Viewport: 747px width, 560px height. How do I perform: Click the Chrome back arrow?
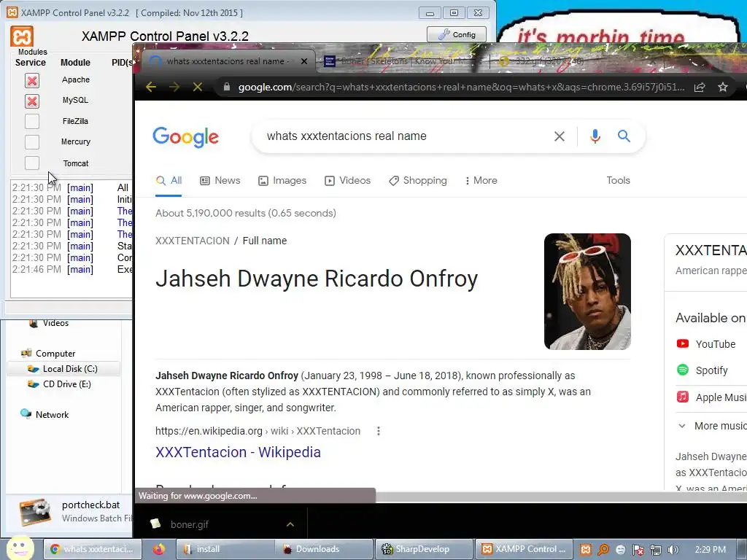[x=151, y=87]
